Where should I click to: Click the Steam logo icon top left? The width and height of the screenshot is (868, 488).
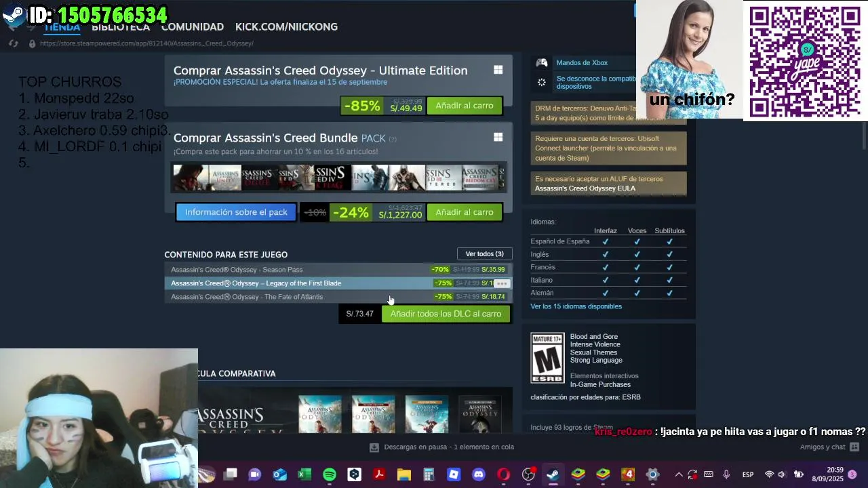point(13,14)
